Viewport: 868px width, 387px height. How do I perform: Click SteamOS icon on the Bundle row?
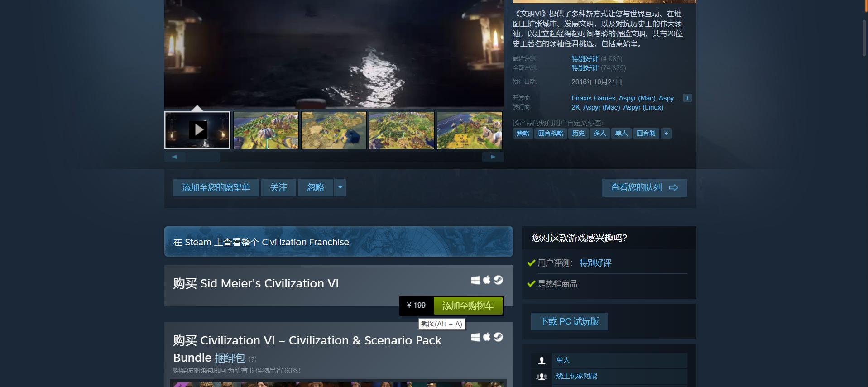[498, 337]
